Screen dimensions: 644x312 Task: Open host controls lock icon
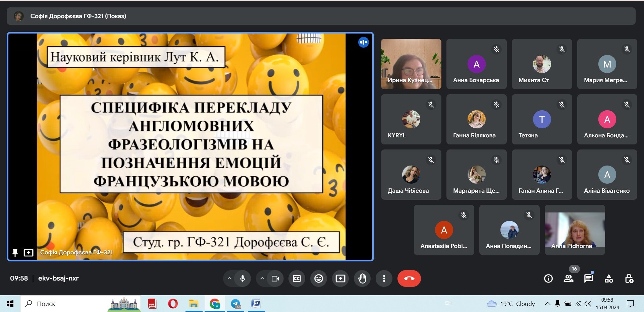(x=629, y=278)
